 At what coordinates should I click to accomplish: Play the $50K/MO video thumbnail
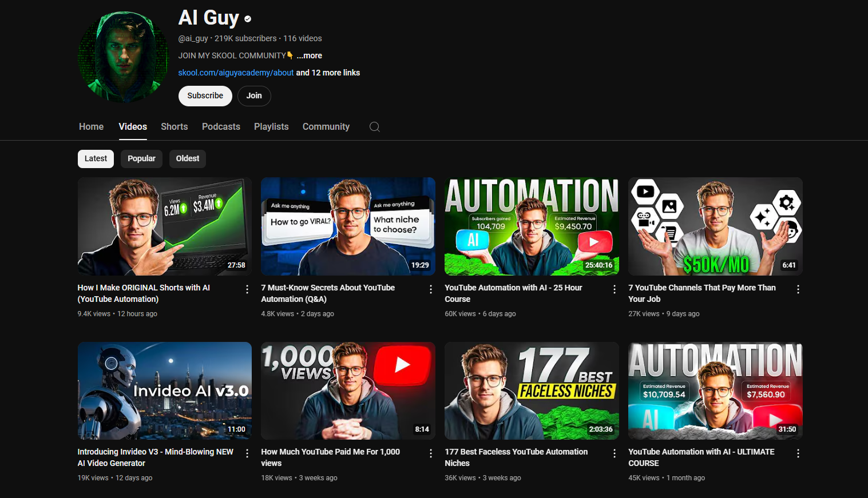pos(715,226)
